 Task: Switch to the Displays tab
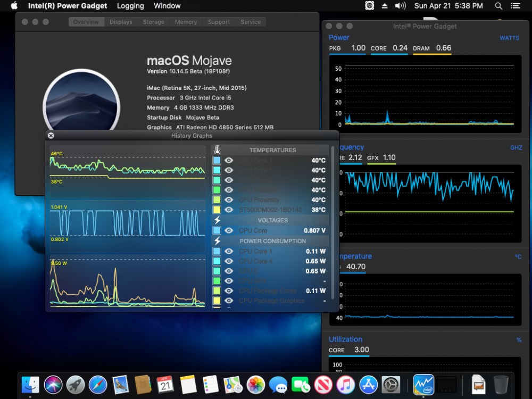point(121,22)
